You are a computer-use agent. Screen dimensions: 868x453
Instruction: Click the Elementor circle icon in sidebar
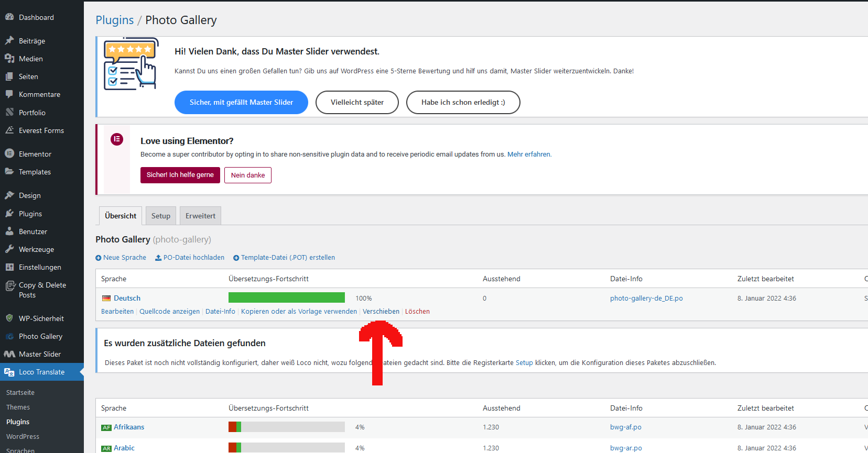coord(9,154)
